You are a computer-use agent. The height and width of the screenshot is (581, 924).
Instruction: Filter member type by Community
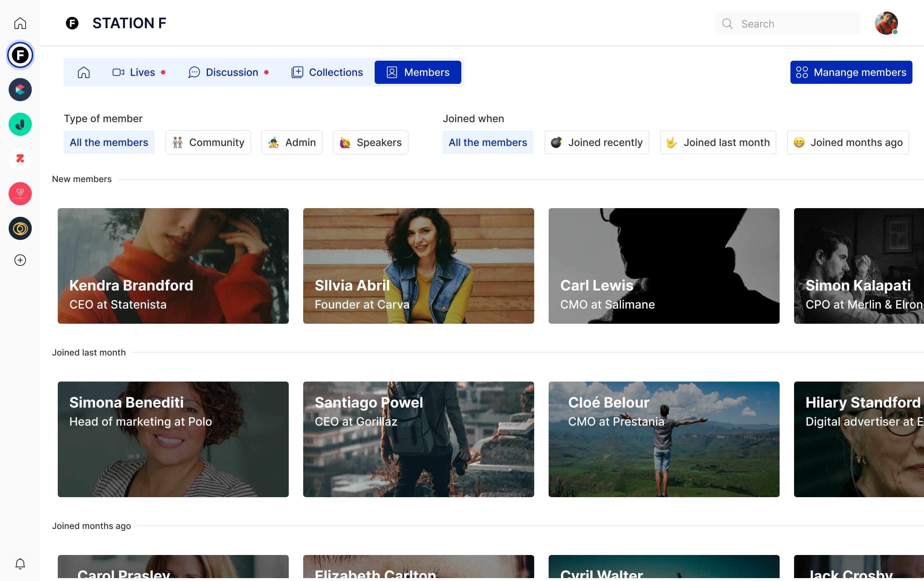(x=208, y=142)
